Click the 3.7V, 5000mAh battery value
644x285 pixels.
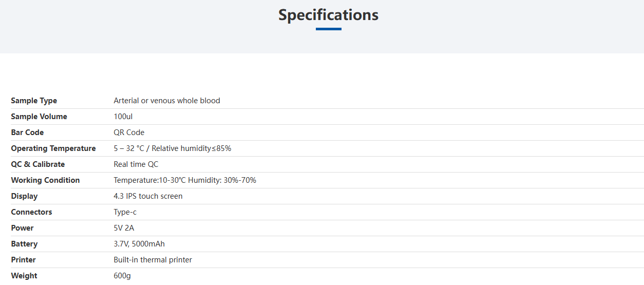coord(139,244)
